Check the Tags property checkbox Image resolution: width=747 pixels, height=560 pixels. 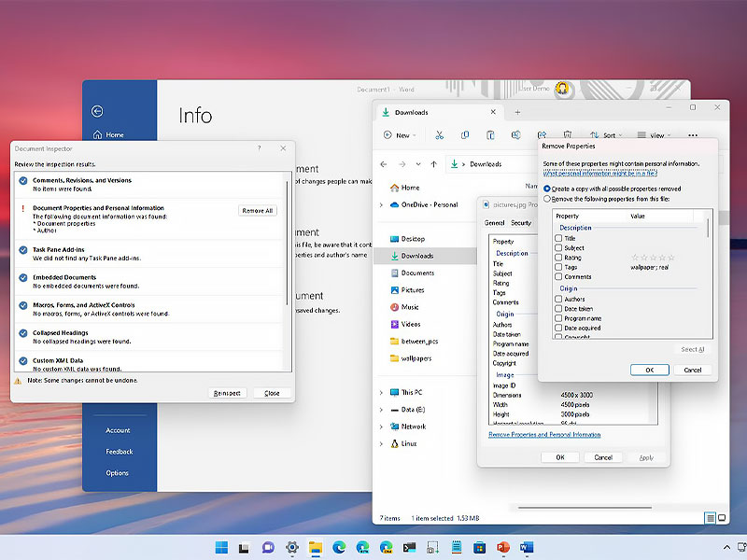[558, 267]
